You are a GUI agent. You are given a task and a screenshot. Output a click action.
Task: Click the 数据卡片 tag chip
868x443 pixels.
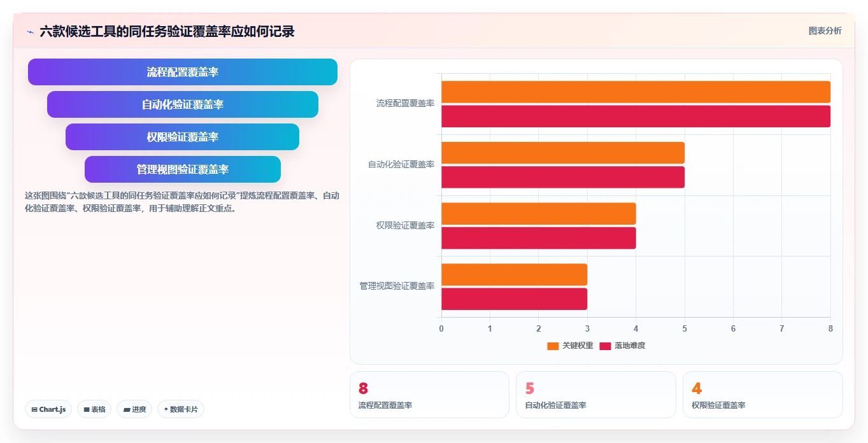(181, 409)
